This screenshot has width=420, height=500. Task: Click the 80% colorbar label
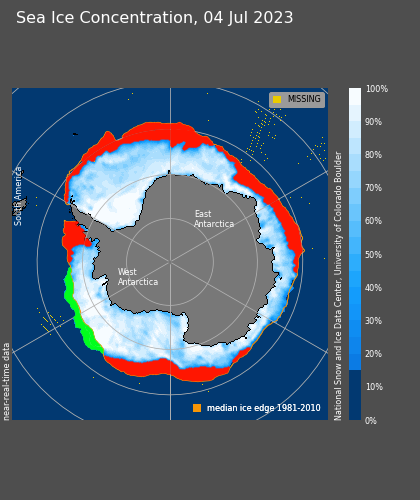pyautogui.click(x=373, y=155)
